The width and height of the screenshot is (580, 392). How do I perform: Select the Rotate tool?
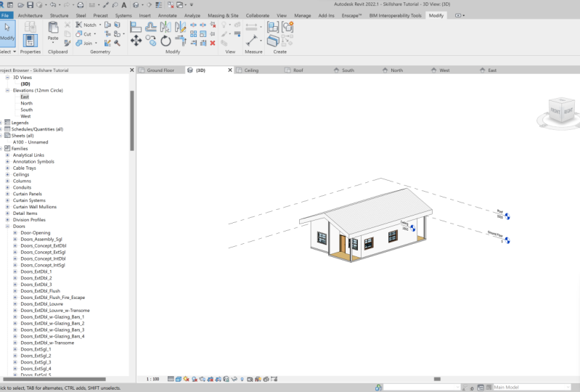(166, 41)
